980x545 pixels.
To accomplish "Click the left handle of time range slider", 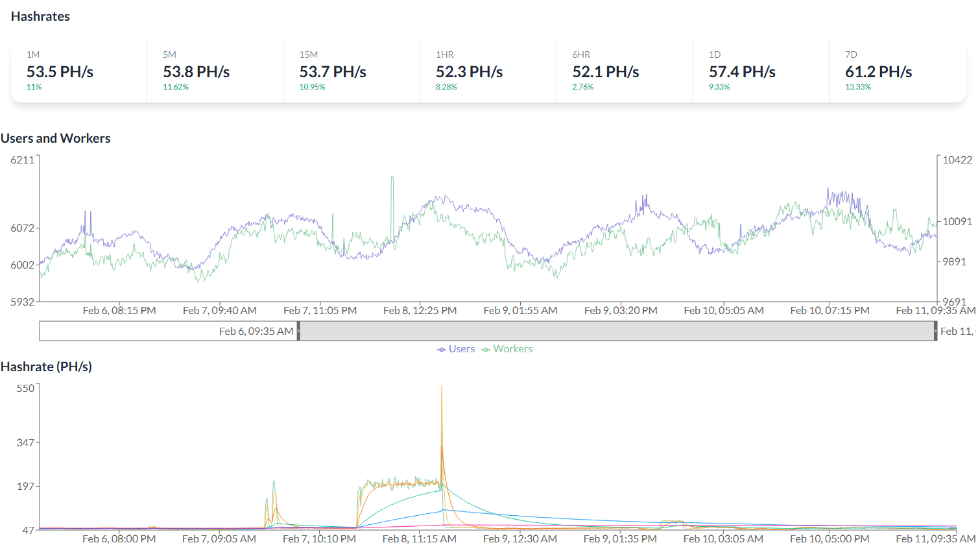I will click(299, 331).
